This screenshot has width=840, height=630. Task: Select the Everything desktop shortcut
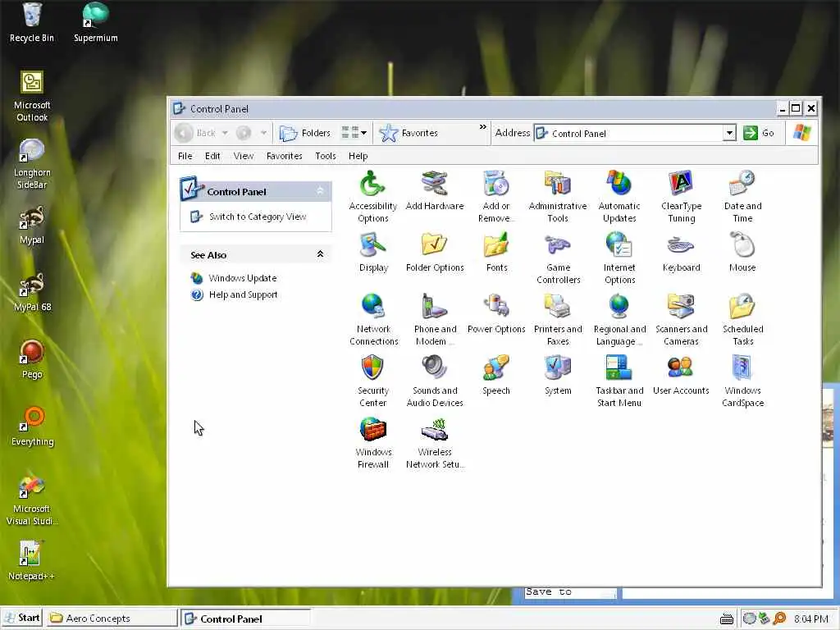[32, 427]
